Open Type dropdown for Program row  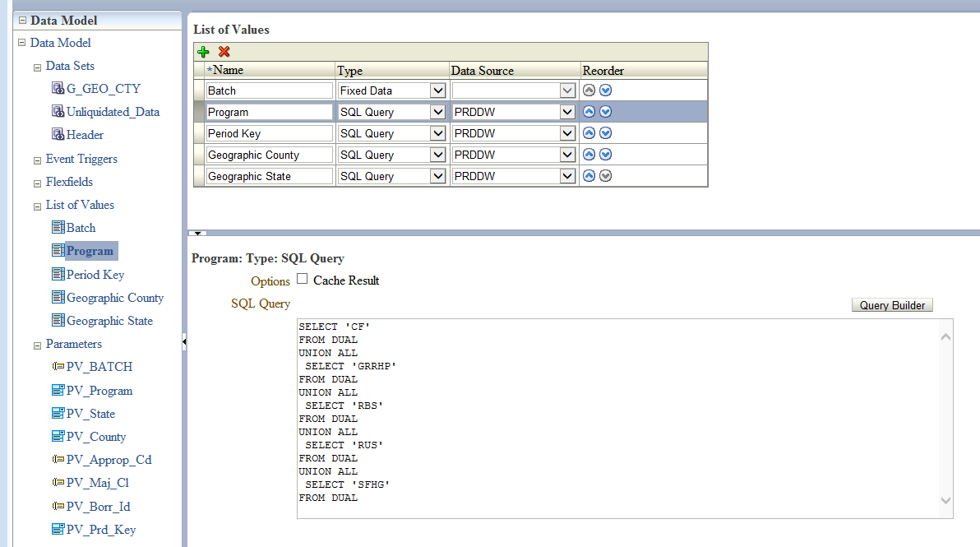(438, 112)
